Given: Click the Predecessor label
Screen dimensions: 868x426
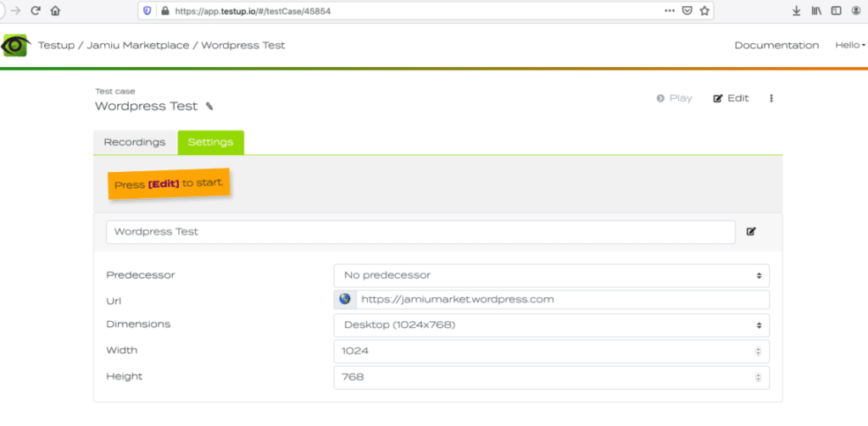Looking at the screenshot, I should point(141,275).
